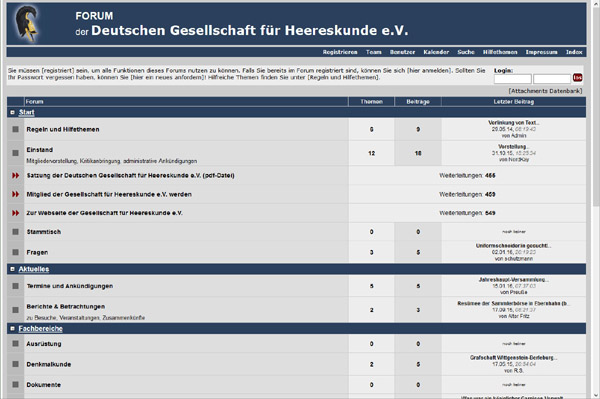Open user profile Alter Fritz

click(518, 316)
